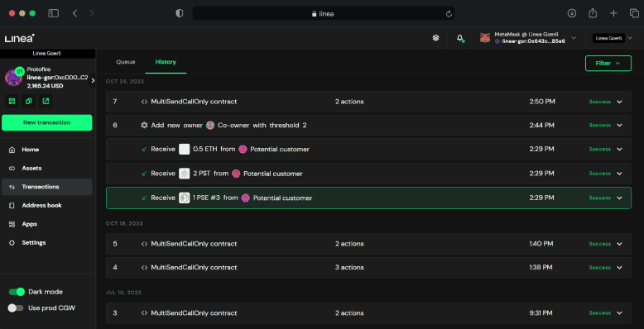Copy the safe address icon
Viewport: 644px width, 329px height.
pyautogui.click(x=29, y=101)
